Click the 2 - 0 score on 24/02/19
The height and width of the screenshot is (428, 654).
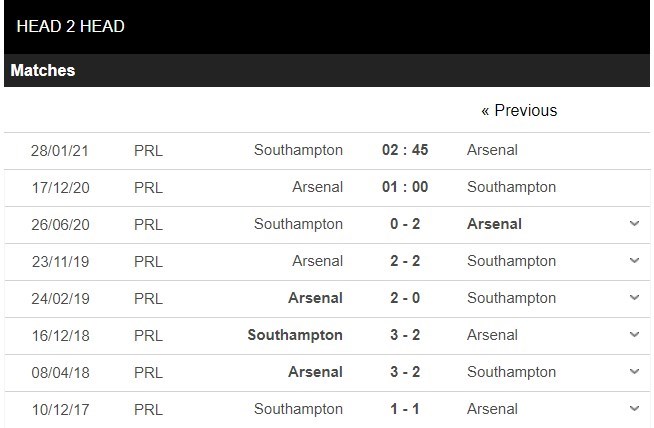[405, 298]
